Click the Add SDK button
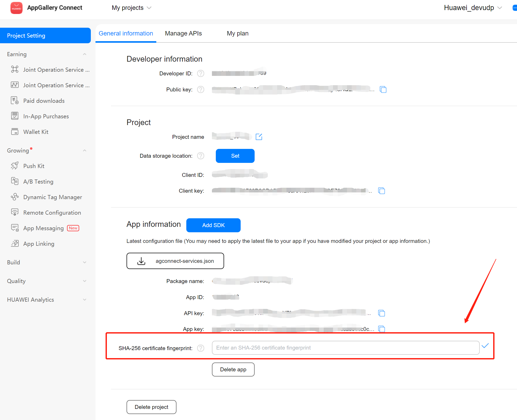 (213, 225)
